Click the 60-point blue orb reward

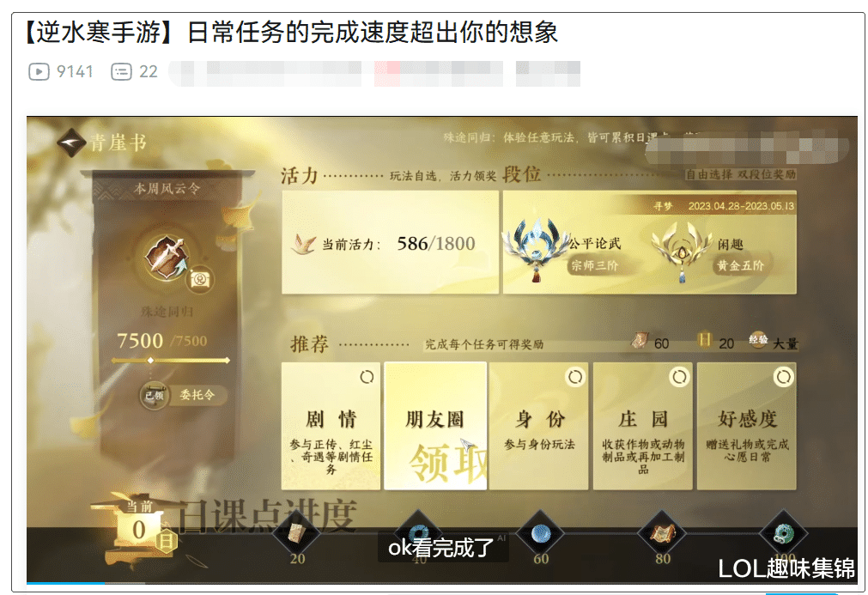pos(540,533)
